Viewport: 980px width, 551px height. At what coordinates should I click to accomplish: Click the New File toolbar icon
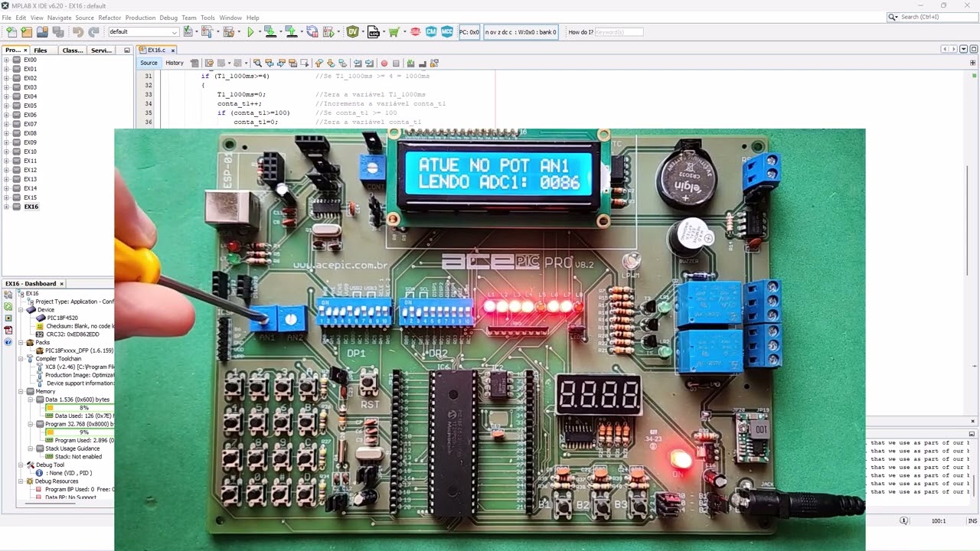[11, 32]
